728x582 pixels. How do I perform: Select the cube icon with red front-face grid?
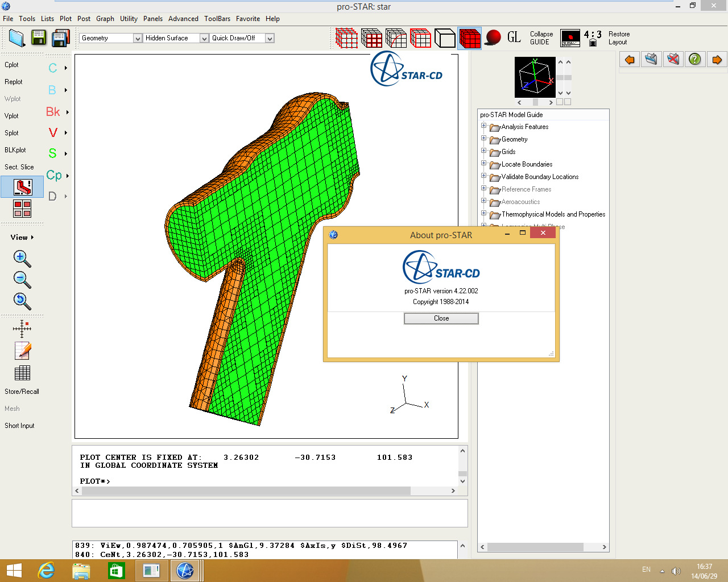[371, 38]
